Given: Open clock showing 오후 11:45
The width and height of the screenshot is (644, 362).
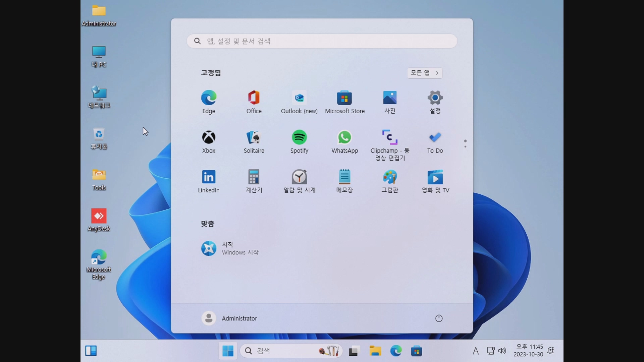Looking at the screenshot, I should (x=528, y=351).
